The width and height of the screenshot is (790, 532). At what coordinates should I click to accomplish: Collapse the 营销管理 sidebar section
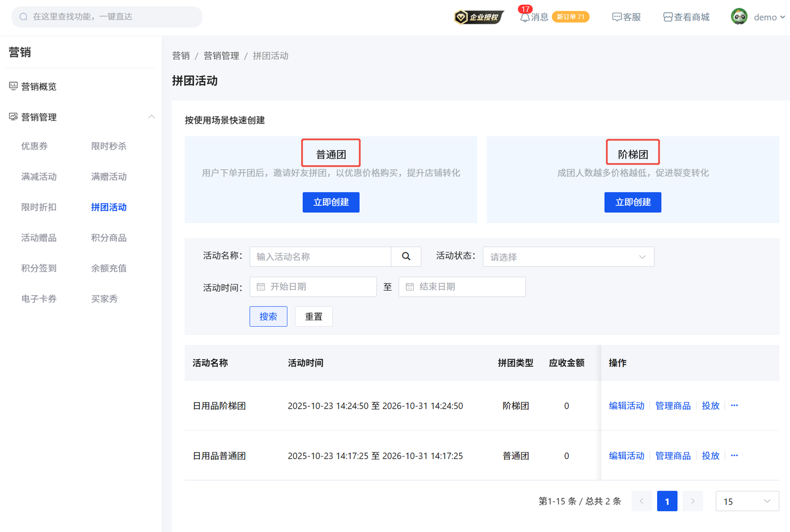click(151, 117)
